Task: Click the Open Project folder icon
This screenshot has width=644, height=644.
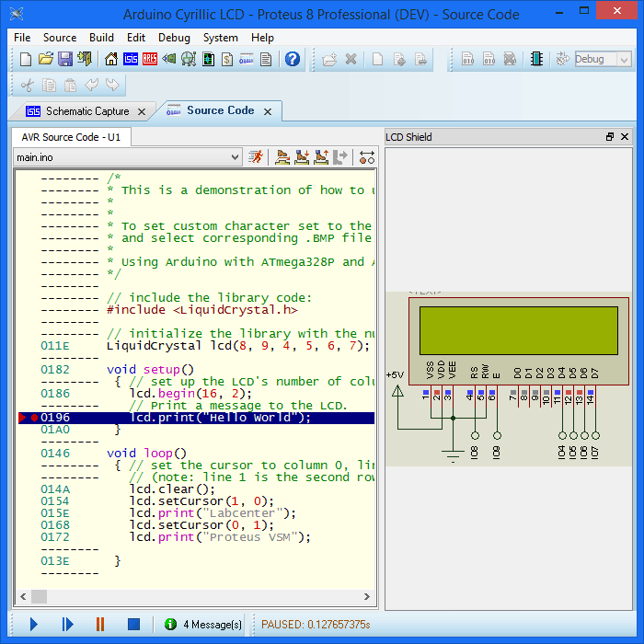Action: (45, 59)
